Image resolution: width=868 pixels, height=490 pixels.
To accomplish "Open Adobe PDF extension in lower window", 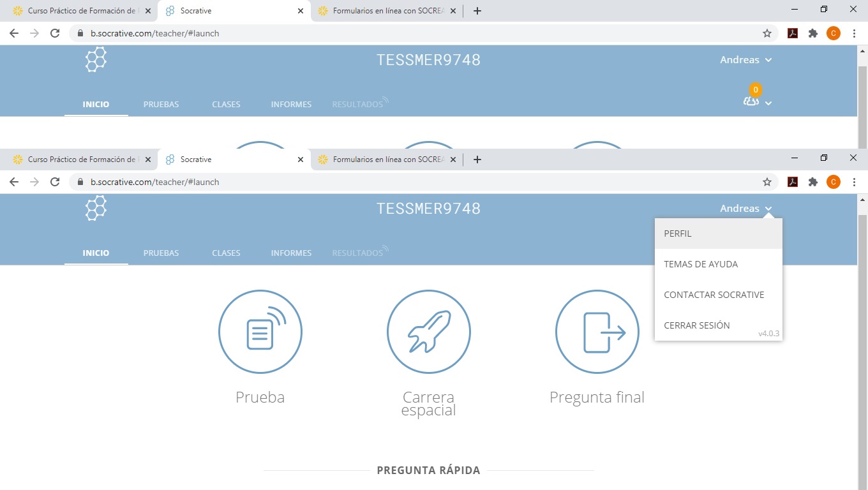I will tap(793, 182).
